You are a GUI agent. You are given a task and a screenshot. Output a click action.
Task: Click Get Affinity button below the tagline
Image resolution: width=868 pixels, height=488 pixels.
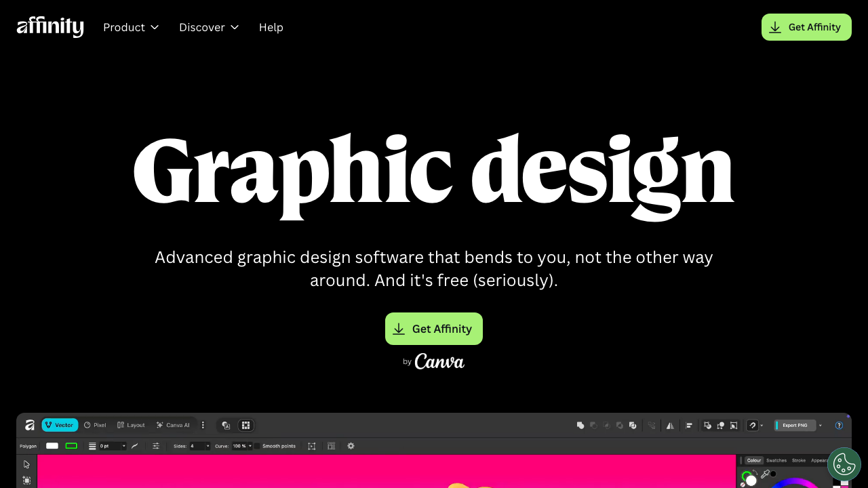click(434, 329)
